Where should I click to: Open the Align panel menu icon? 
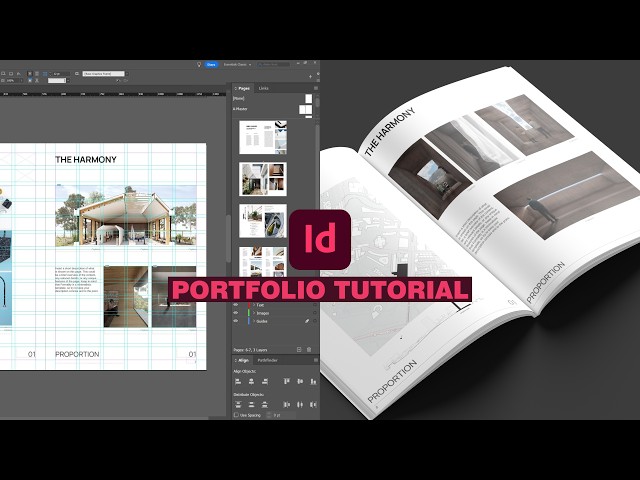coord(316,360)
